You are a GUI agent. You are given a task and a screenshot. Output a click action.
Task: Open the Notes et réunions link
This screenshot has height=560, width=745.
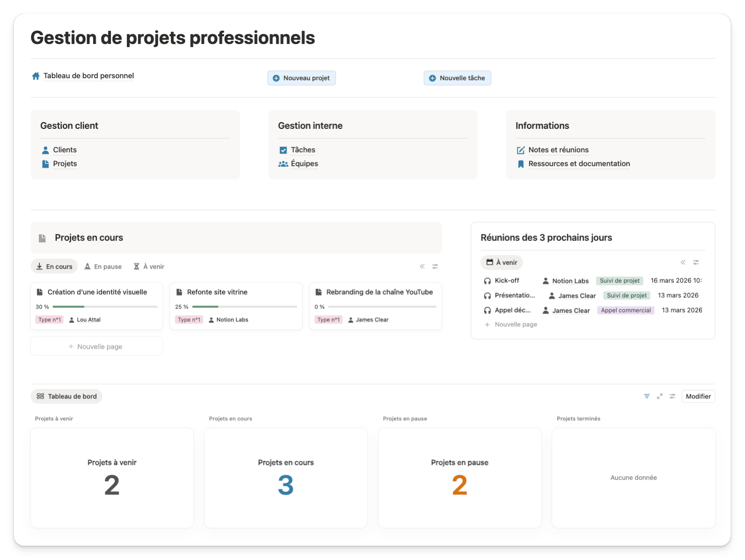pos(558,150)
